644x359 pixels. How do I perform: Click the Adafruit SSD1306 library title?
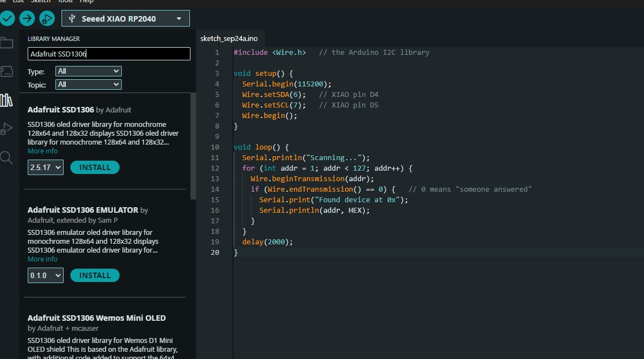coord(61,110)
